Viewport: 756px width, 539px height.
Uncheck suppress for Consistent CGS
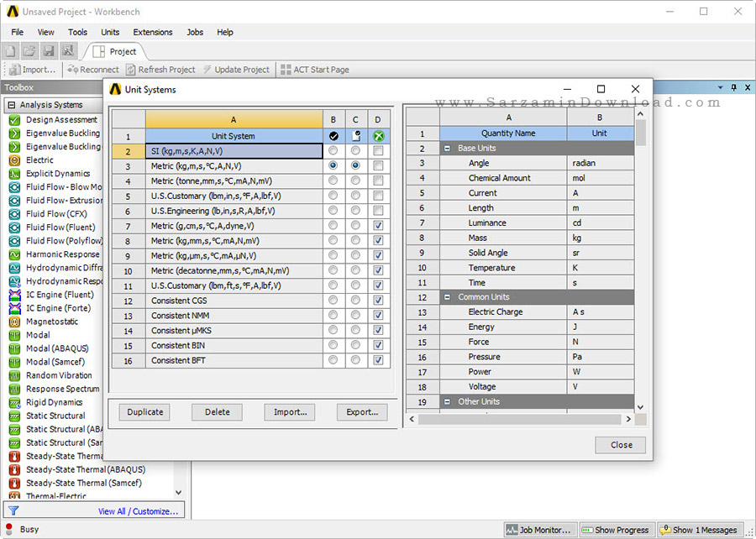[x=379, y=300]
